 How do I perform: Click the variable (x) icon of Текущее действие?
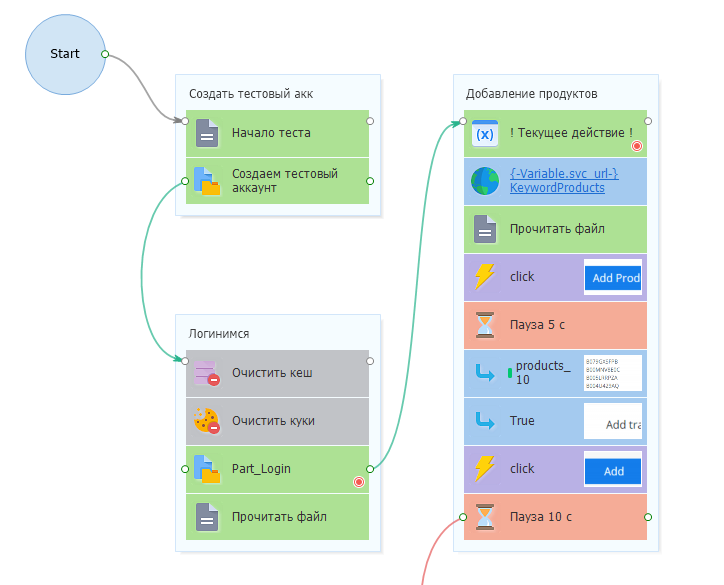click(485, 133)
